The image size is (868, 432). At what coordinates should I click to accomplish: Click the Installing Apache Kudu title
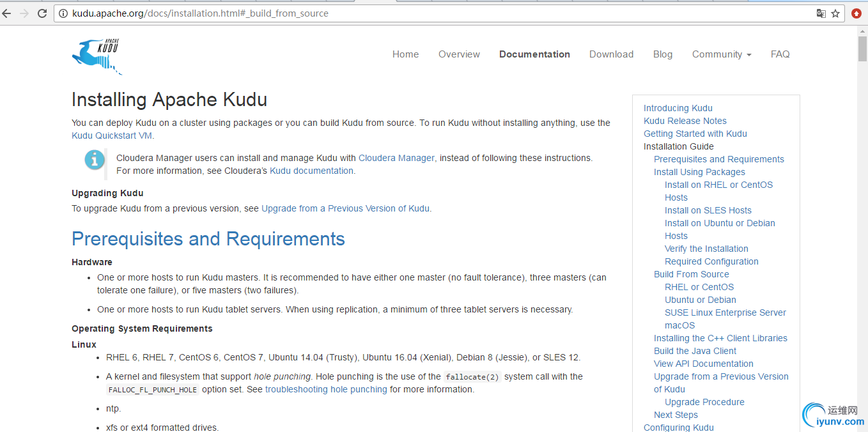(169, 100)
